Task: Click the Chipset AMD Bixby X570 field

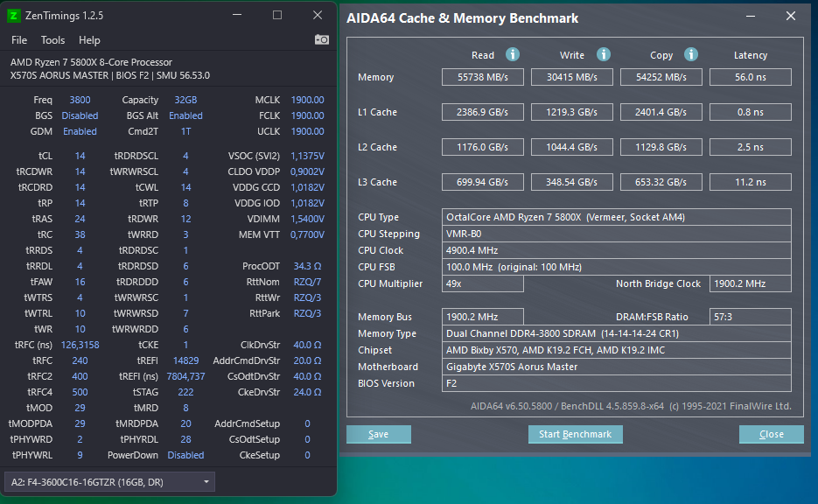Action: pos(617,350)
